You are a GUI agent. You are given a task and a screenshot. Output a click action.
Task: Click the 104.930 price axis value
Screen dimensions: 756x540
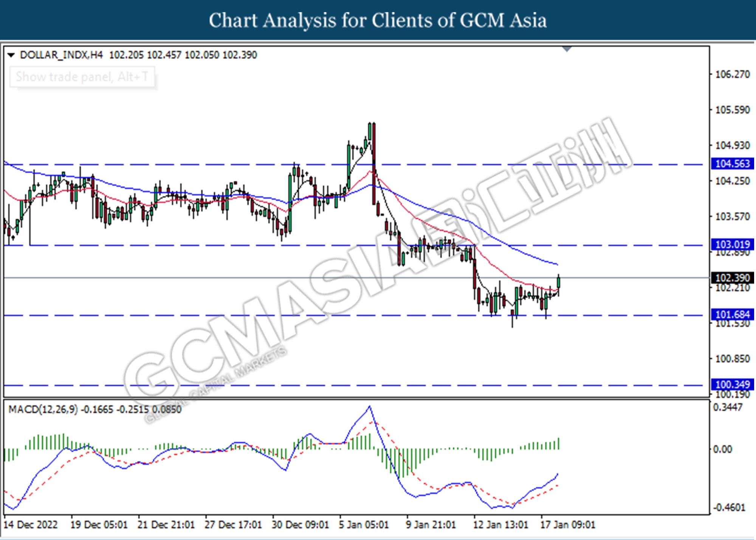click(x=732, y=146)
